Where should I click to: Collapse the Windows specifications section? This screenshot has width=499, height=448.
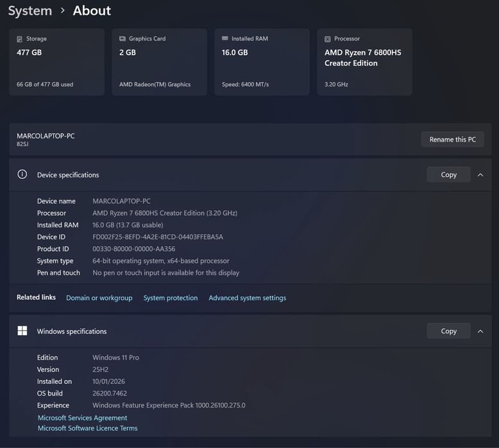click(x=480, y=331)
